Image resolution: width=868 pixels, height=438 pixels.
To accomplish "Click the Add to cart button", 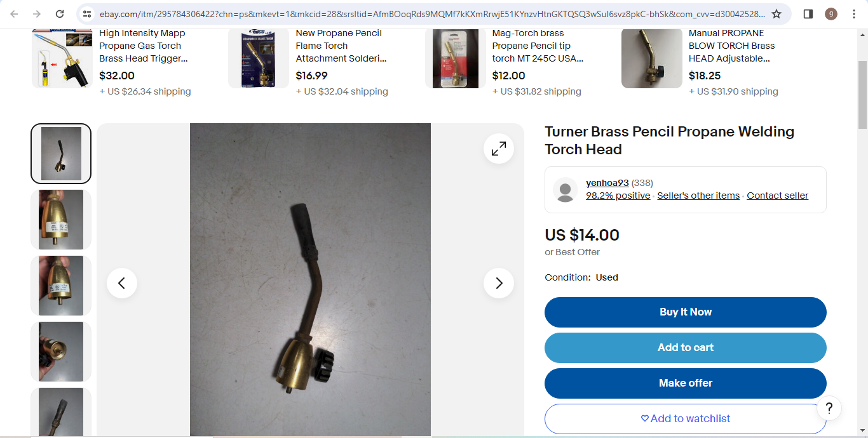I will tap(686, 348).
